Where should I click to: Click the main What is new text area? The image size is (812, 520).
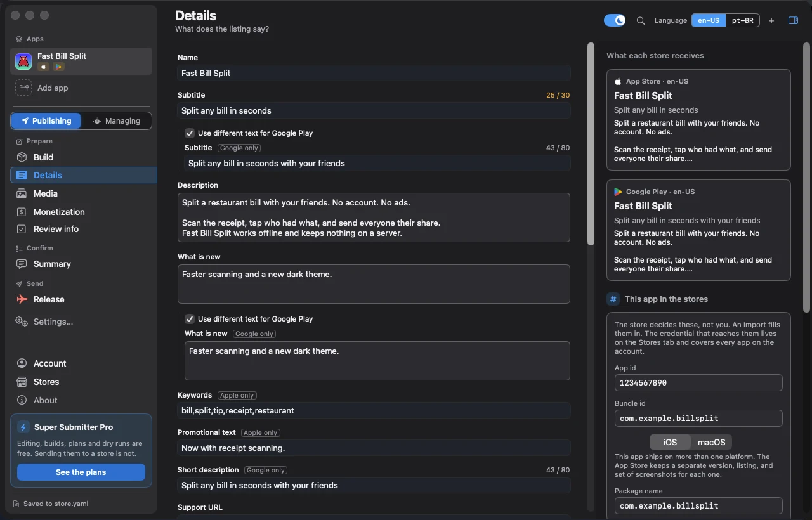[374, 284]
